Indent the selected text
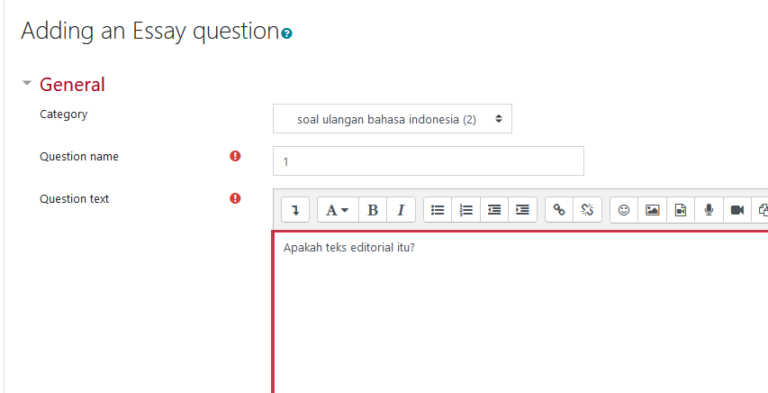Screen dimensions: 768x393 pos(523,210)
